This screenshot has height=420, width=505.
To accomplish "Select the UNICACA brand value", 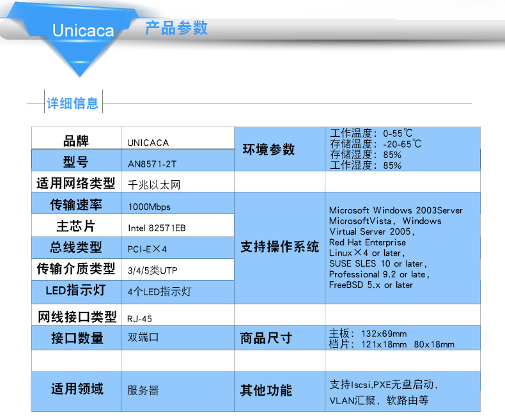I will click(148, 143).
